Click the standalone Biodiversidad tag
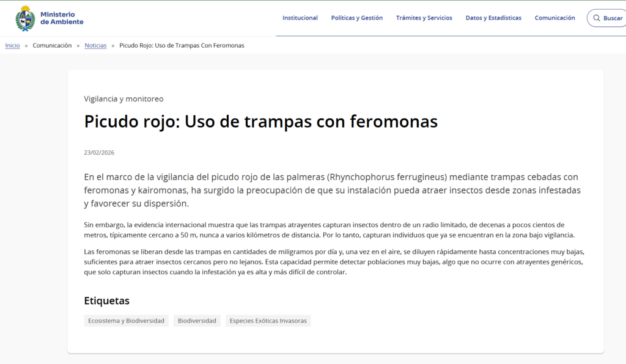 196,321
